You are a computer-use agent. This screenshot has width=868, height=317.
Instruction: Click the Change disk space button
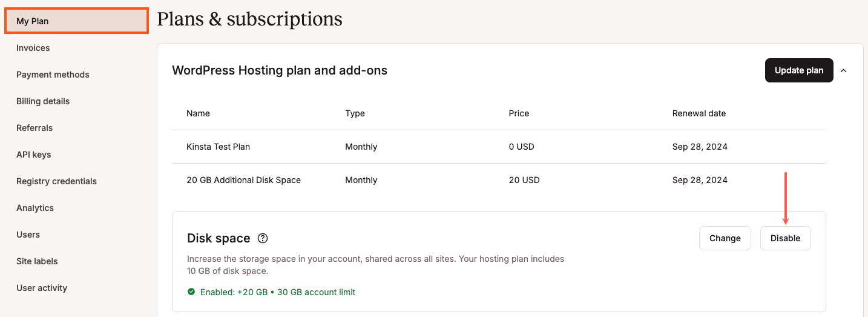click(725, 238)
